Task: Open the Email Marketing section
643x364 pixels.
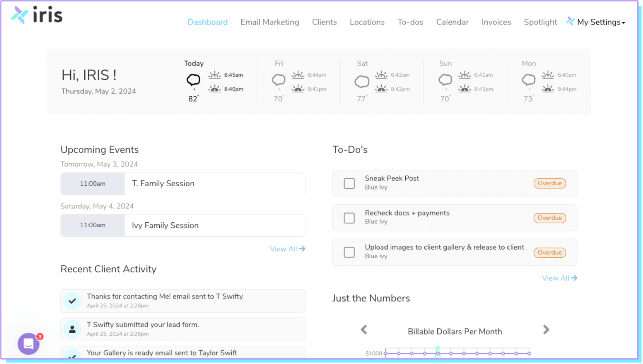Action: click(269, 22)
